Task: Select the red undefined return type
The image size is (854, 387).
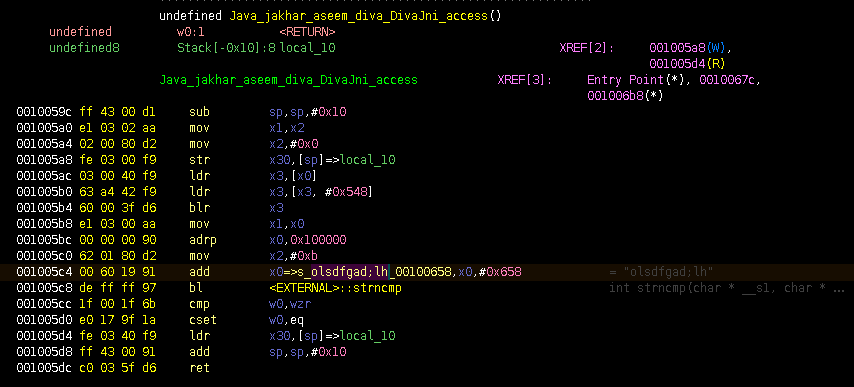Action: click(80, 32)
